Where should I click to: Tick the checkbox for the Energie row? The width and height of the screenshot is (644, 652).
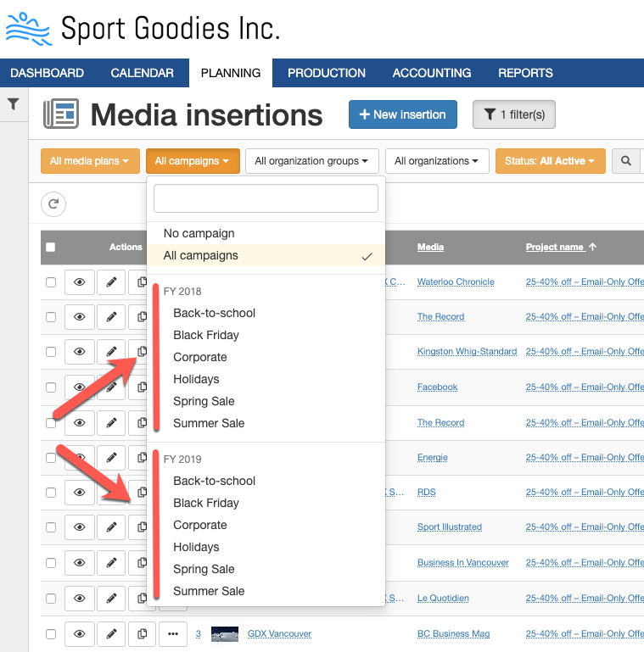(x=51, y=457)
